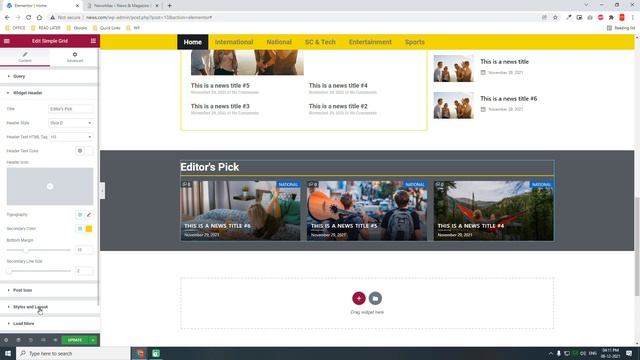
Task: Edit Typography with the pencil icon
Action: click(x=89, y=215)
